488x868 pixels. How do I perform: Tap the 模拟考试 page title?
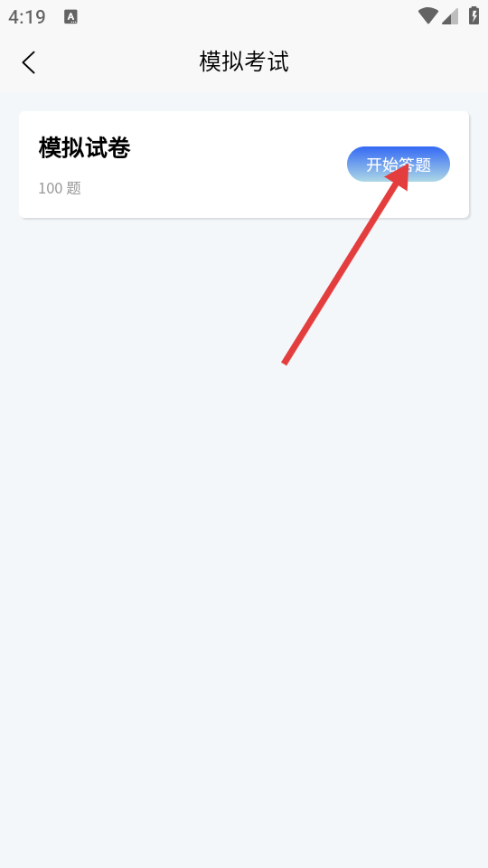click(x=244, y=62)
